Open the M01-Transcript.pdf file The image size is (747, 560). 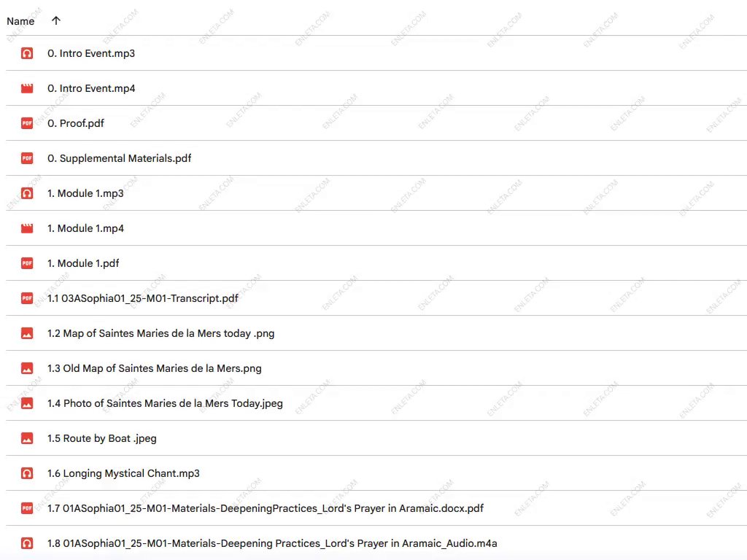coord(142,298)
